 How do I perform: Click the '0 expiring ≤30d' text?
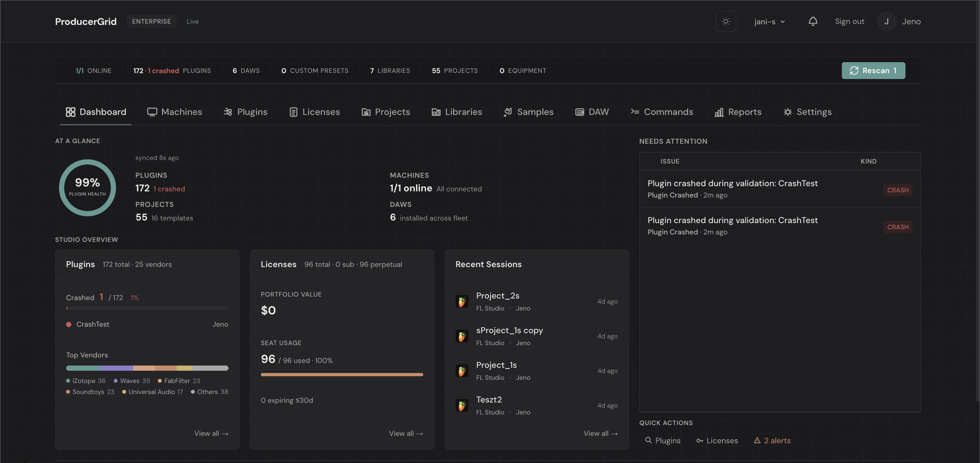coord(287,400)
